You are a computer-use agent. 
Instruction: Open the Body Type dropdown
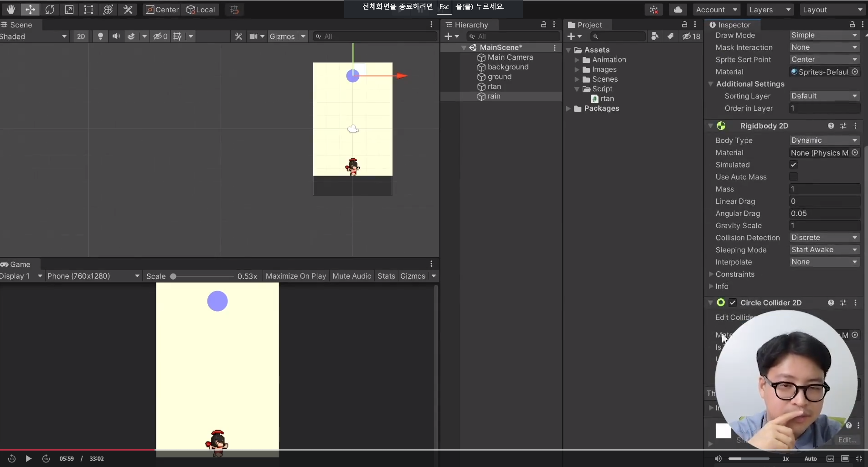825,140
